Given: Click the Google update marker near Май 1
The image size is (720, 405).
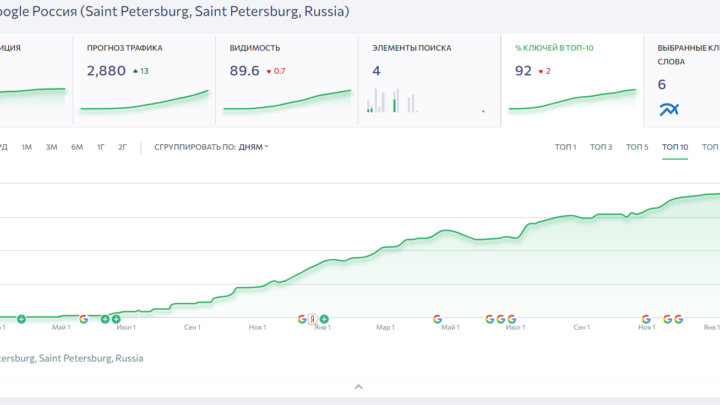Looking at the screenshot, I should [x=438, y=319].
